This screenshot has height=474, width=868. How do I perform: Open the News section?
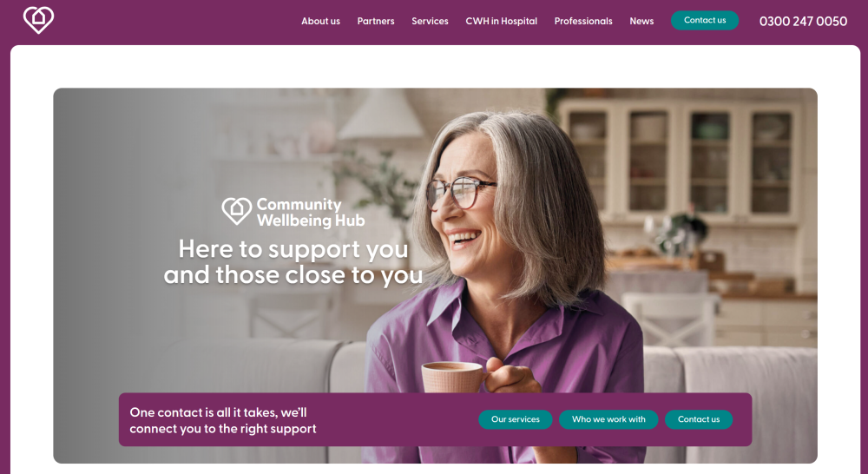(641, 21)
